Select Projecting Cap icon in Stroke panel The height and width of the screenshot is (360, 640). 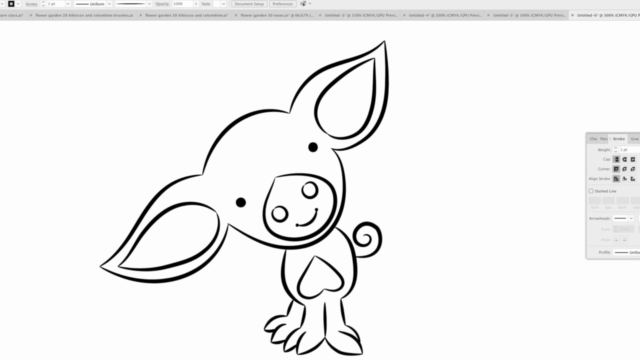point(633,160)
